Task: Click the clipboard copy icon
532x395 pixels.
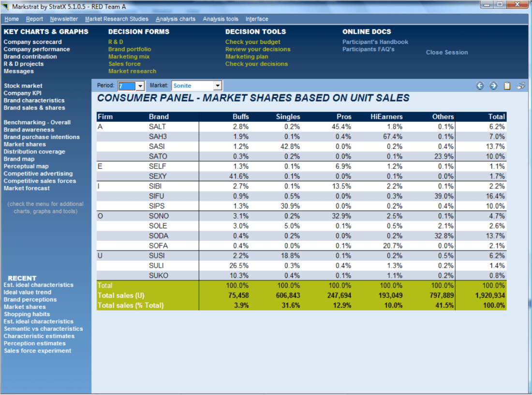Action: (x=507, y=86)
